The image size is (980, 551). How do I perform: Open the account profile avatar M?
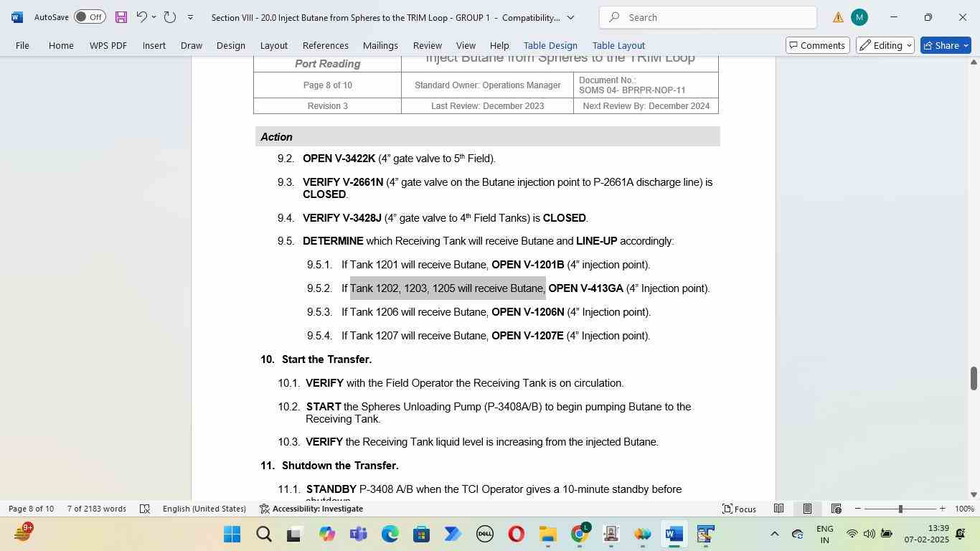859,17
